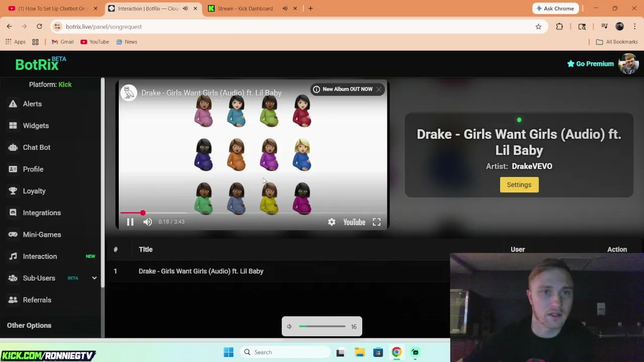The image size is (644, 362).
Task: Click Other Options in the sidebar
Action: point(29,325)
